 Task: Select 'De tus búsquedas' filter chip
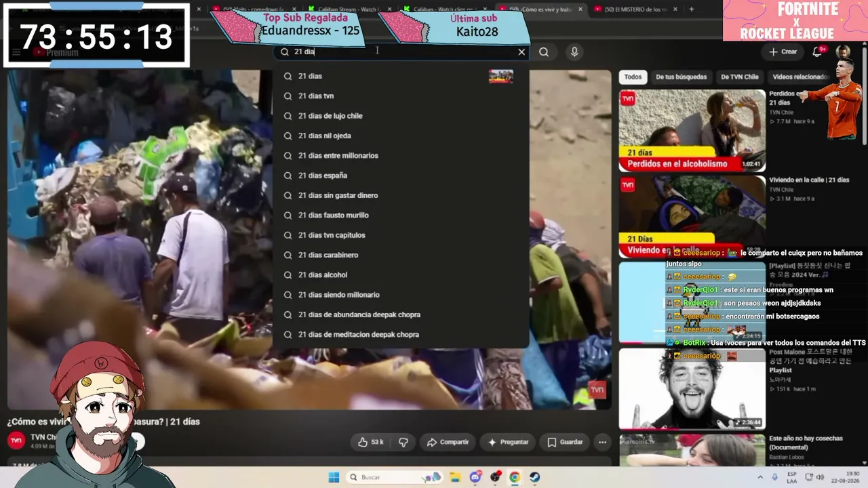[x=681, y=77]
